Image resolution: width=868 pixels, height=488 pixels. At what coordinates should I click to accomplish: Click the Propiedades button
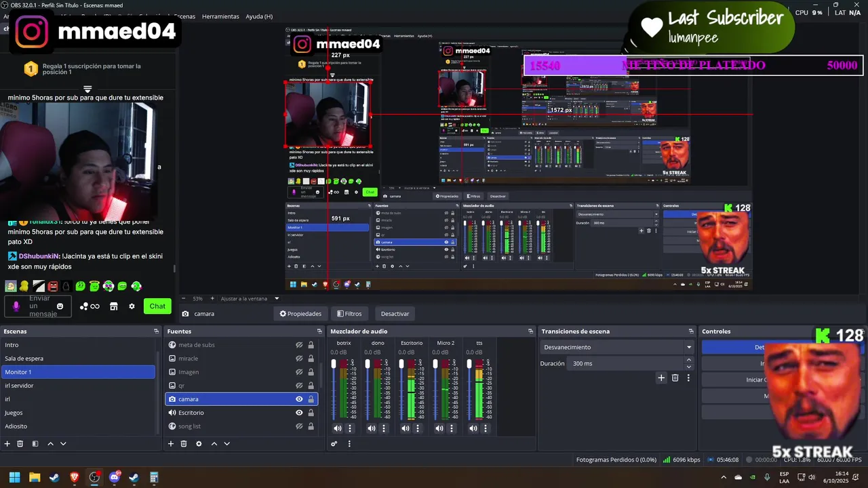pyautogui.click(x=300, y=314)
